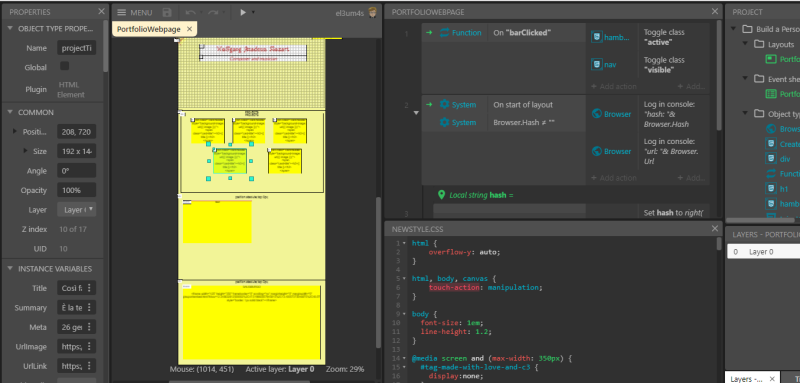Collapse the Instance Variables section
The width and height of the screenshot is (800, 383).
pos(10,269)
